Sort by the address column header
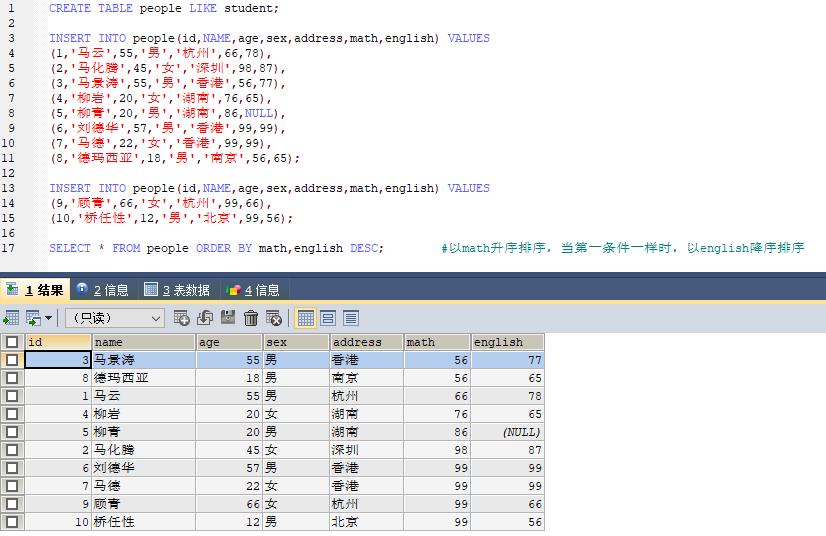Viewport: 826px width, 536px height. point(367,342)
